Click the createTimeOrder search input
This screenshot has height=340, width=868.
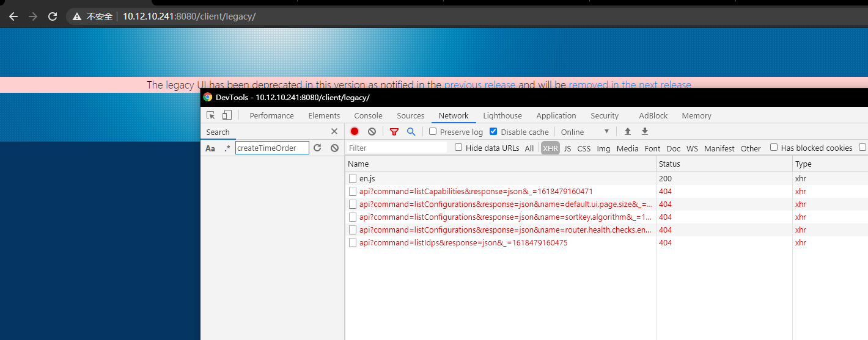pos(272,148)
